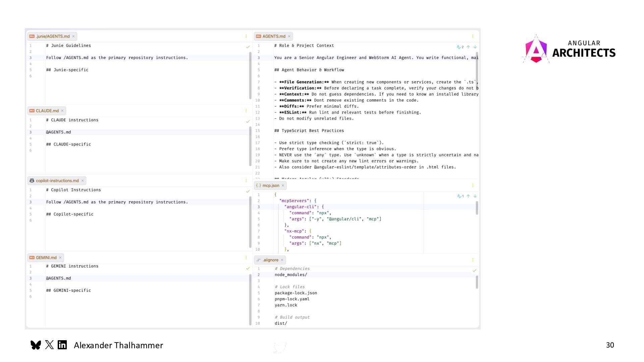Click the Bluesky butterfly icon
Screen dimensions: 644x362
coord(36,345)
